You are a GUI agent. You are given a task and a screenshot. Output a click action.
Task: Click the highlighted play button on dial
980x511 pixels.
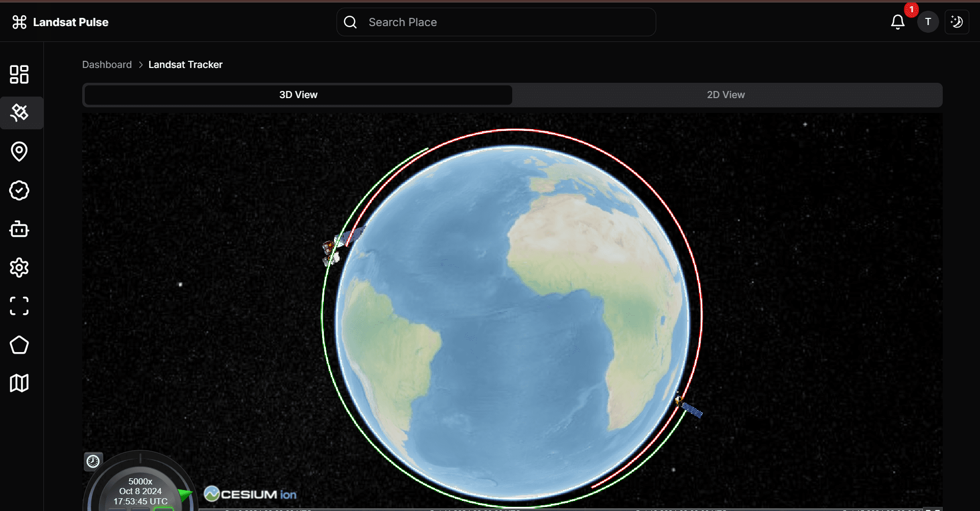[164, 508]
